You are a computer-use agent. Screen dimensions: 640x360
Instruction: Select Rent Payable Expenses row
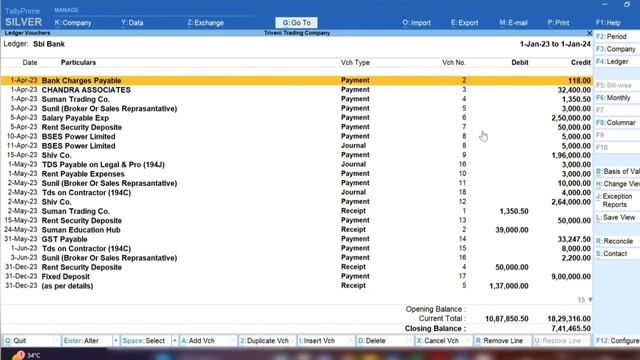coord(296,174)
